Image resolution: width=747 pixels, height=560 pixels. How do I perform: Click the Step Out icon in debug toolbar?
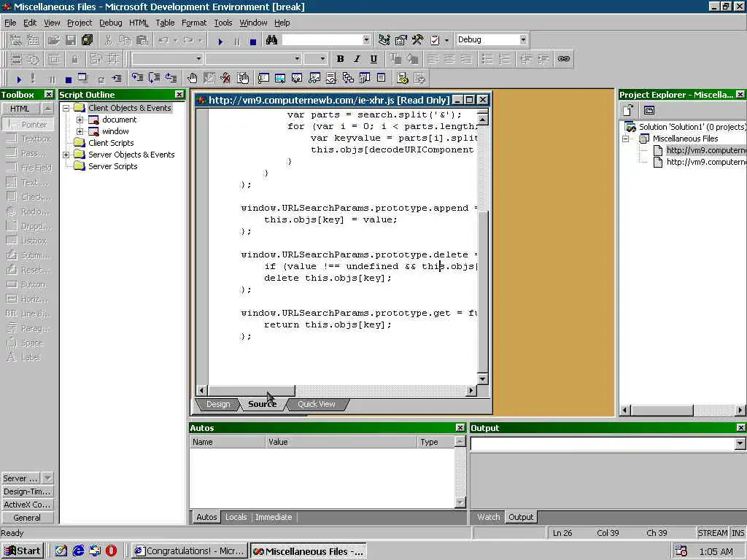pos(171,77)
